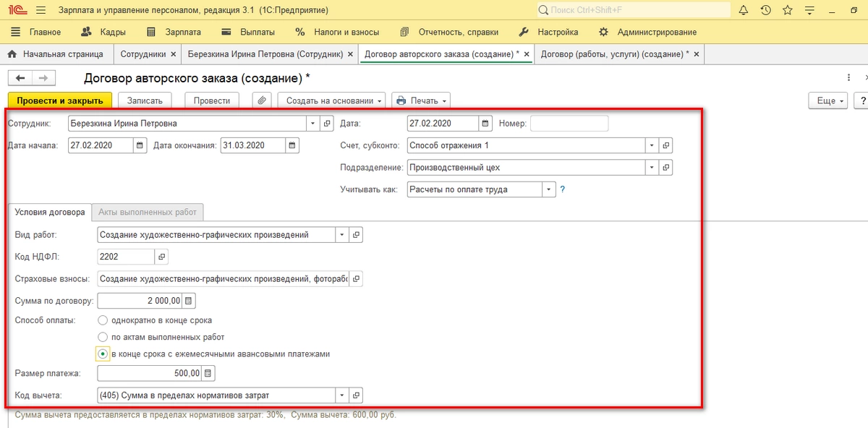The height and width of the screenshot is (428, 868).
Task: Expand the Учитывать как dropdown
Action: tap(548, 189)
